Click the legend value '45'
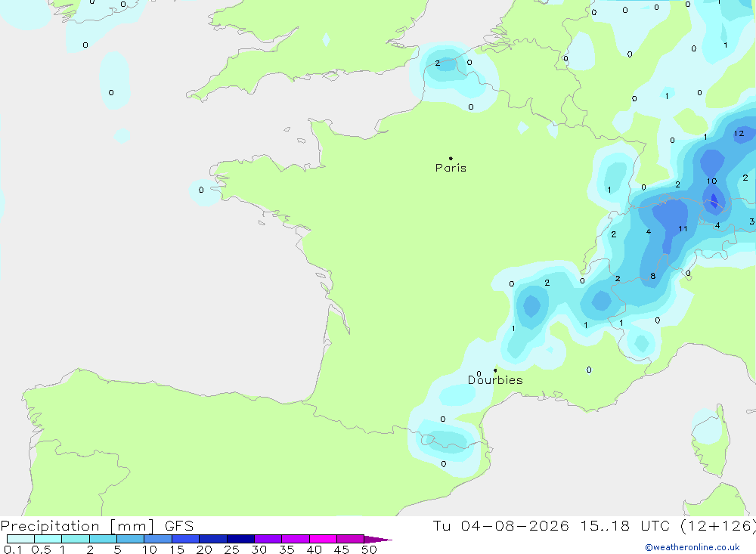Screen dimensions: 756x554 (x=342, y=549)
